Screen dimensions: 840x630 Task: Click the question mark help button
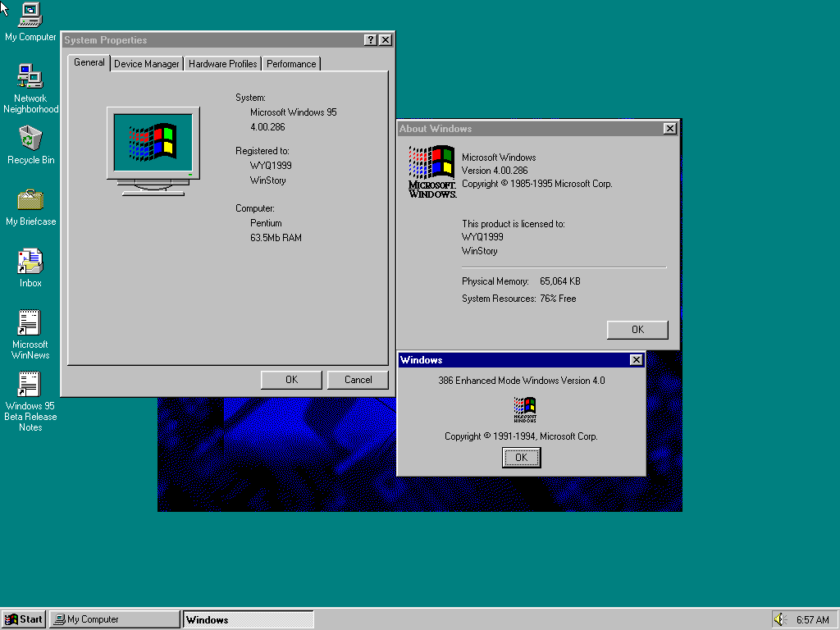(371, 40)
